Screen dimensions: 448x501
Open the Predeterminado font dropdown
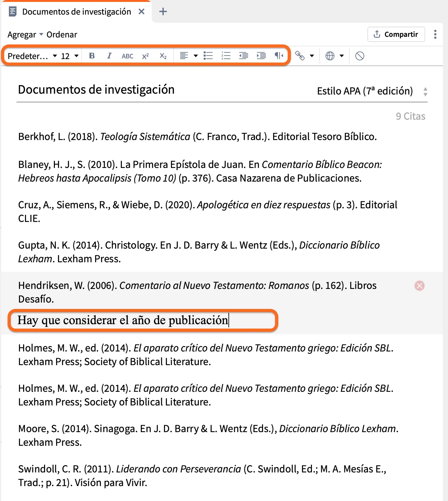(32, 56)
